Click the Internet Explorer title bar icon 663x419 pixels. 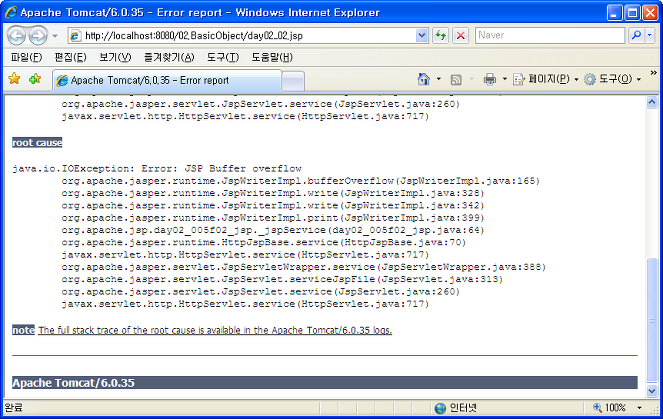pos(11,12)
